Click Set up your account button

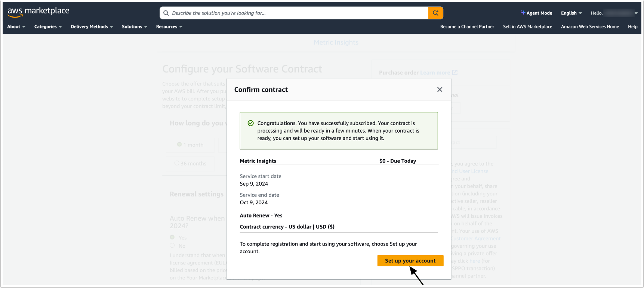point(410,261)
